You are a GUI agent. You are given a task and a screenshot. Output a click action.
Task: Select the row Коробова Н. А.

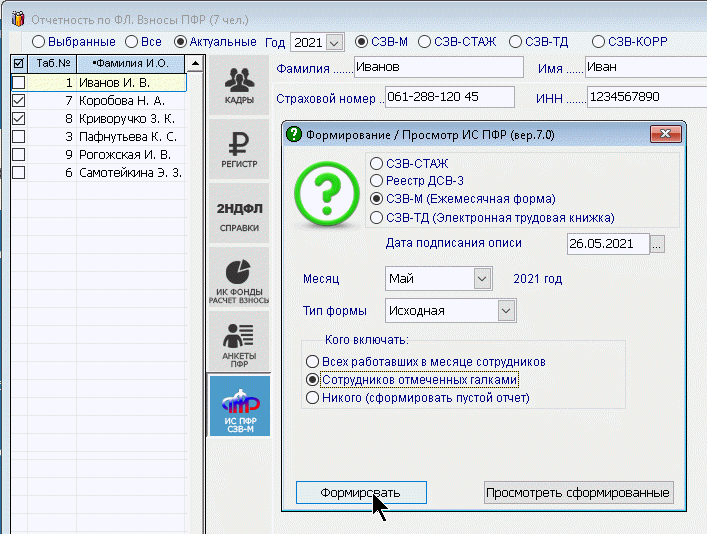98,101
